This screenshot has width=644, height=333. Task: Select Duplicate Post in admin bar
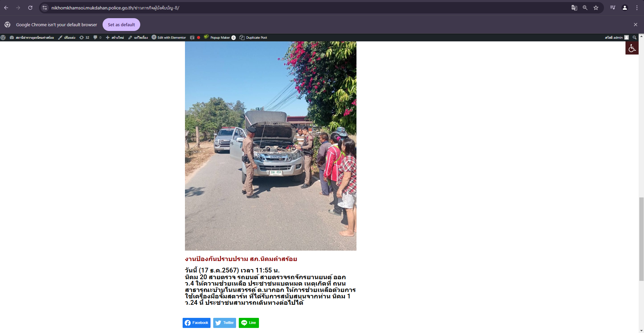coord(253,38)
